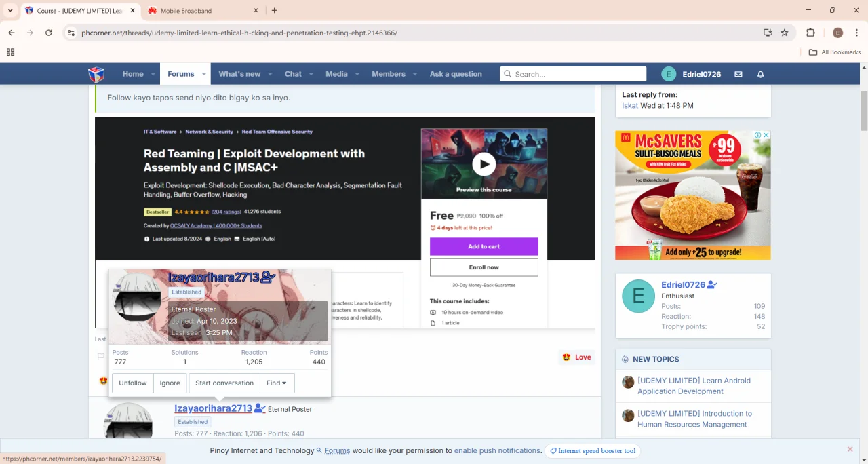Click the Edriel0726 avatar in navbar

coord(669,74)
